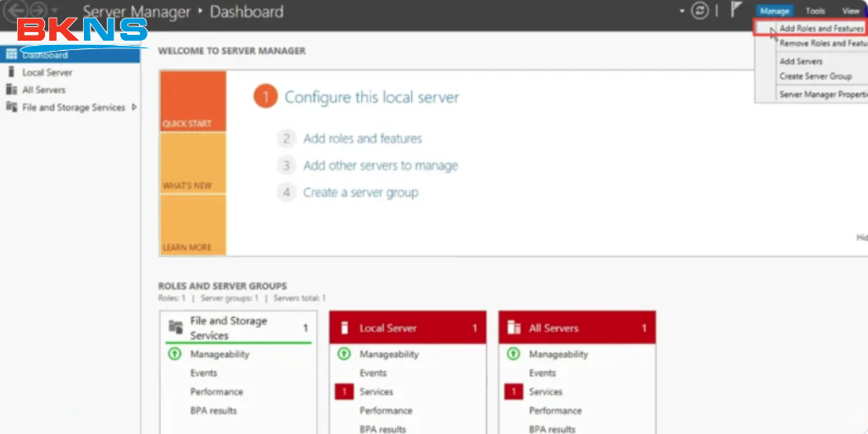Select Dashboard in the navigation pane

coord(70,54)
